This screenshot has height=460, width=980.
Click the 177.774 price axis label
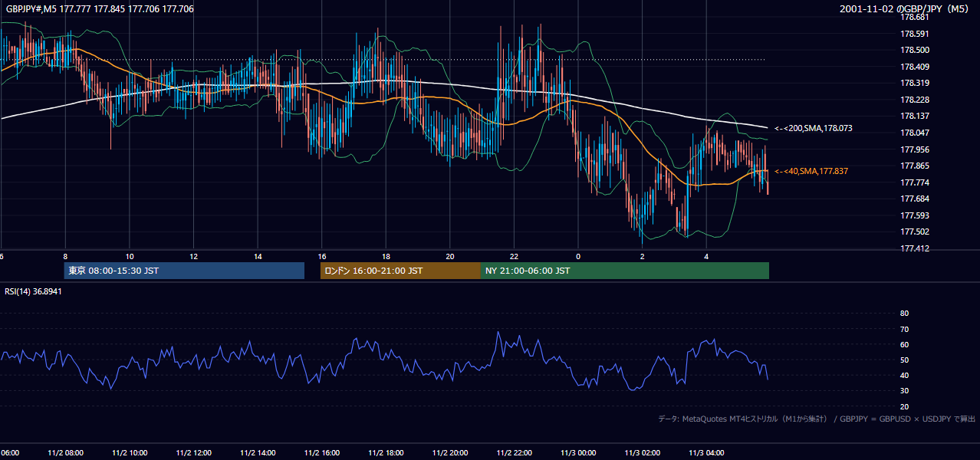point(914,182)
